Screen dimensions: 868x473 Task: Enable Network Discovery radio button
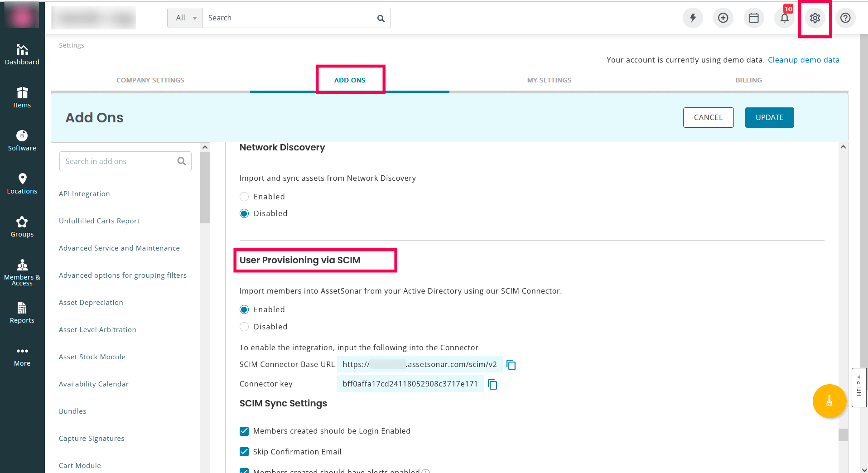(244, 197)
